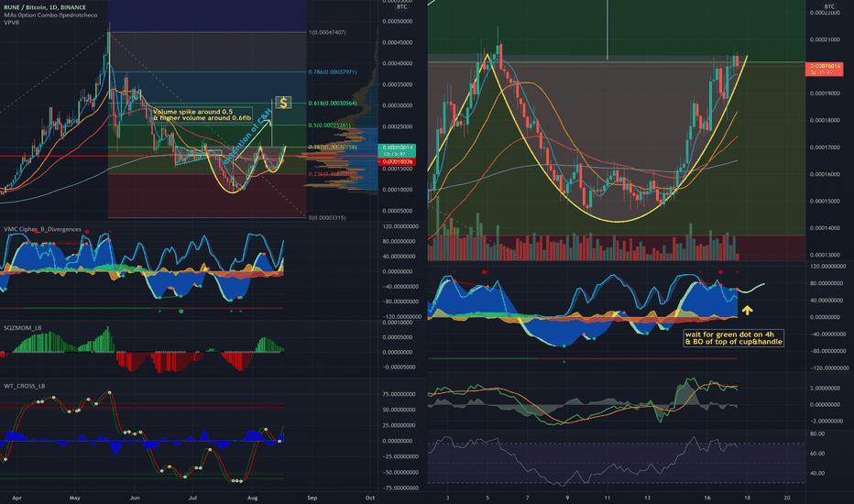Viewport: 854px width, 504px height.
Task: Select the Fibonacci 0(0.00003315) level label
Action: pyautogui.click(x=327, y=218)
